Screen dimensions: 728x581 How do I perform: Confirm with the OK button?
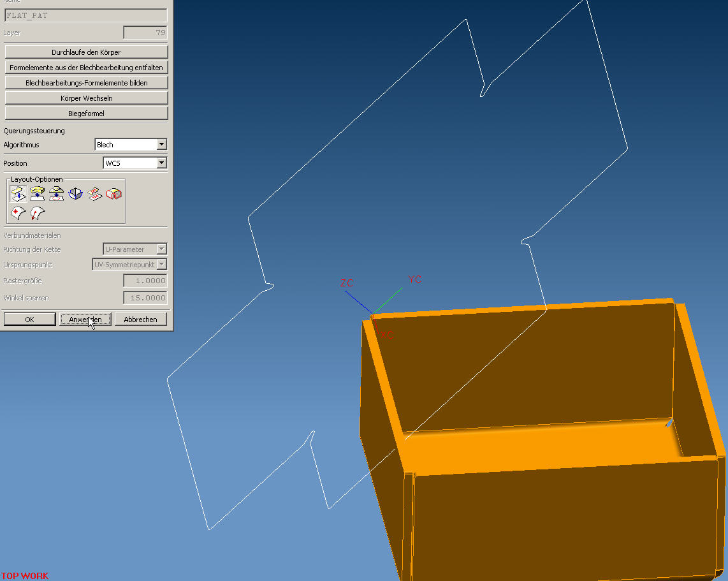click(x=30, y=319)
